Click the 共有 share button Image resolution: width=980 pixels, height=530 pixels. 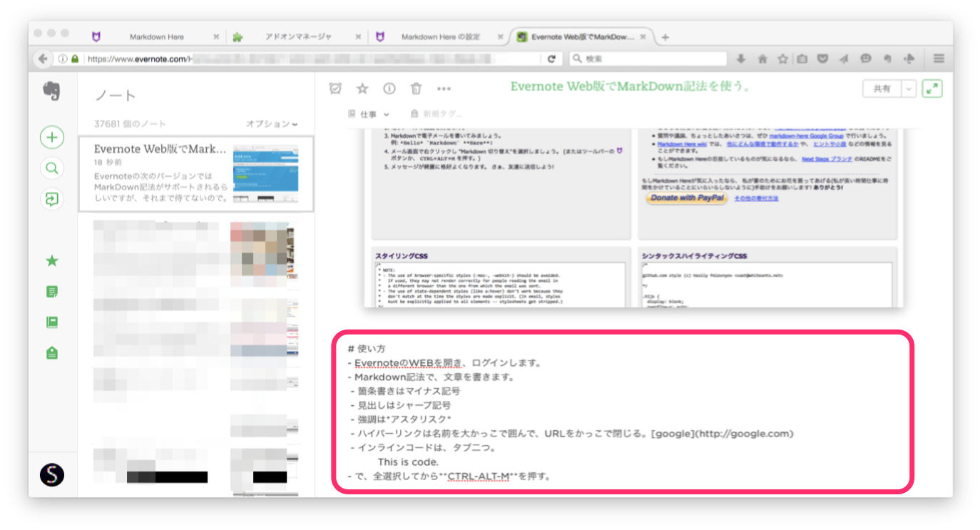(882, 88)
